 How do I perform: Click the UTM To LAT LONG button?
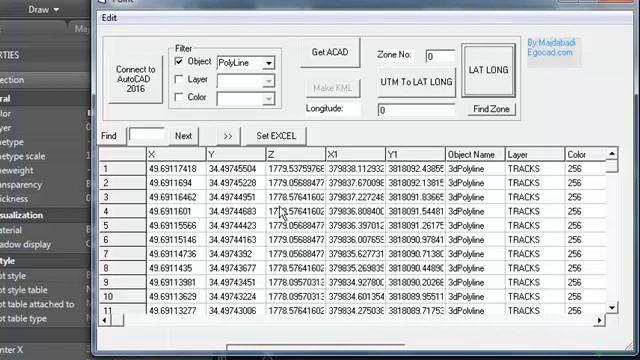pos(416,82)
